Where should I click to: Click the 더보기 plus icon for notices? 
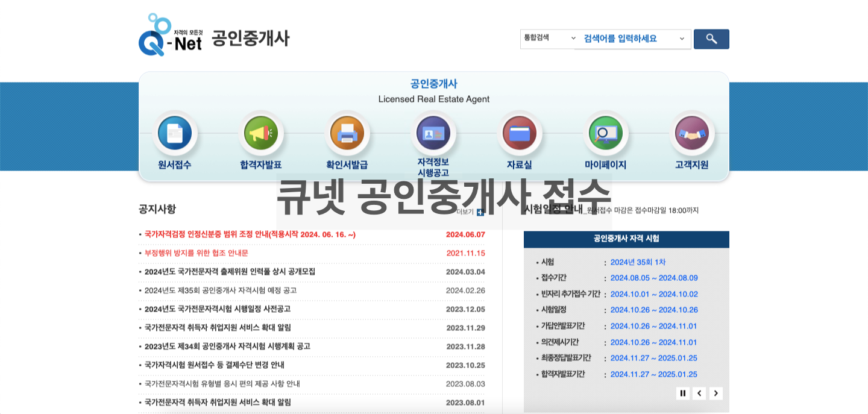tap(480, 212)
